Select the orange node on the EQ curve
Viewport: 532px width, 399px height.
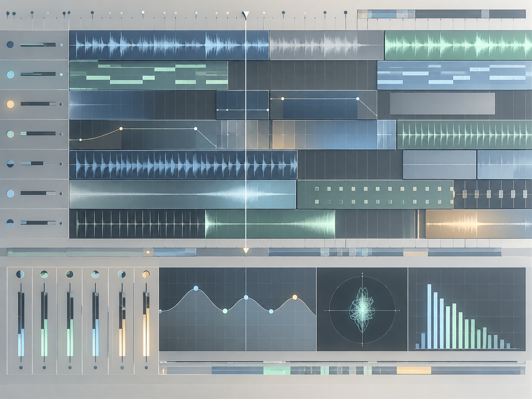(x=295, y=297)
